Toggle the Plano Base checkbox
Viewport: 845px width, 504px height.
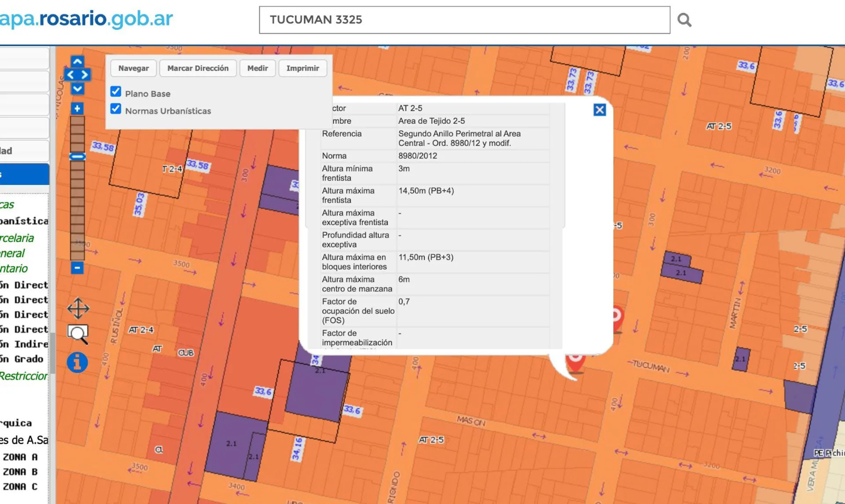coord(116,91)
